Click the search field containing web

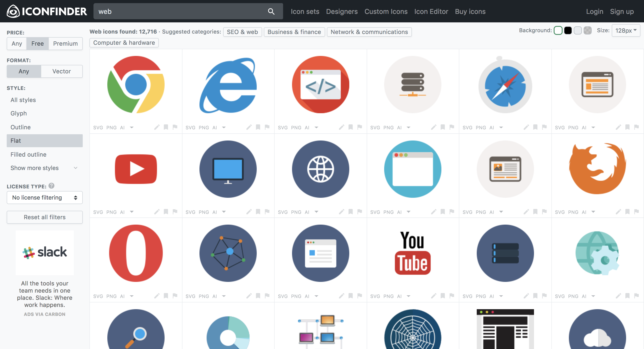point(188,11)
